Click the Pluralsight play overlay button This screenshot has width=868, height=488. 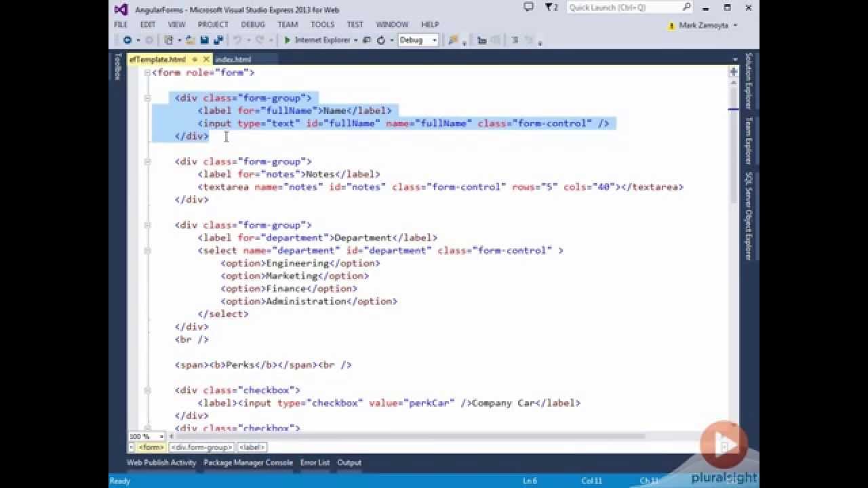pos(724,445)
